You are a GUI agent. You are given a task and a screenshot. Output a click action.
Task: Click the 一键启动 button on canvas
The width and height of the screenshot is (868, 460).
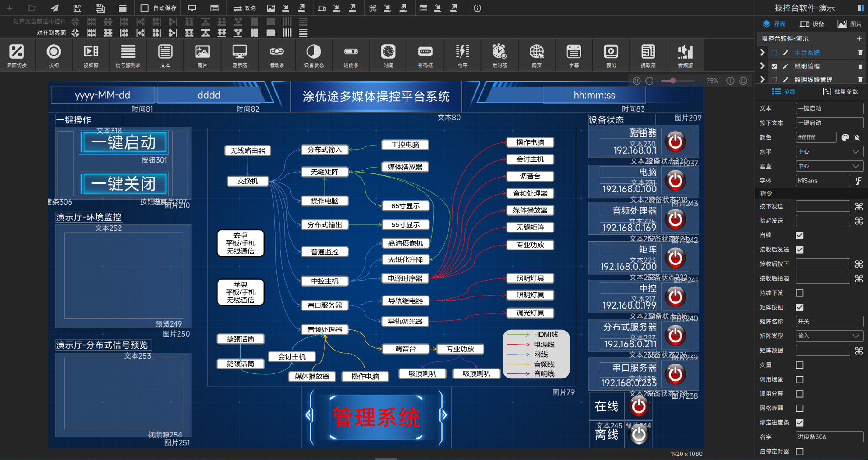pyautogui.click(x=123, y=143)
